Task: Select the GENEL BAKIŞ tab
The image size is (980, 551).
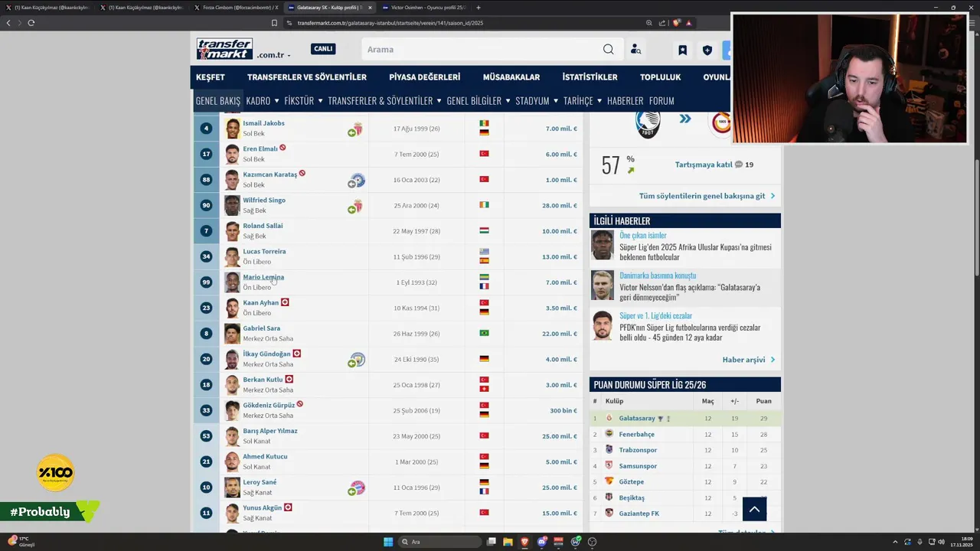Action: (x=217, y=100)
